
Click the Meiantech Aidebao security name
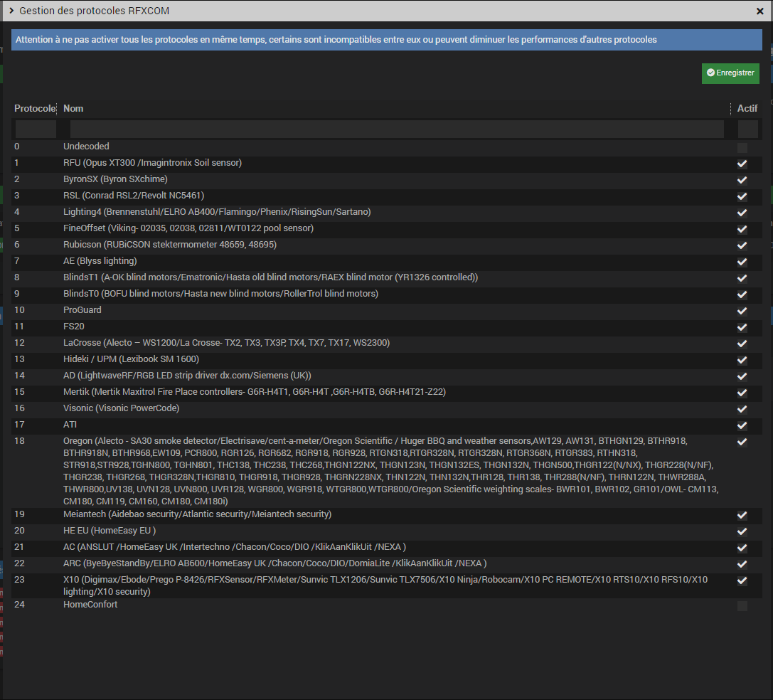(197, 514)
